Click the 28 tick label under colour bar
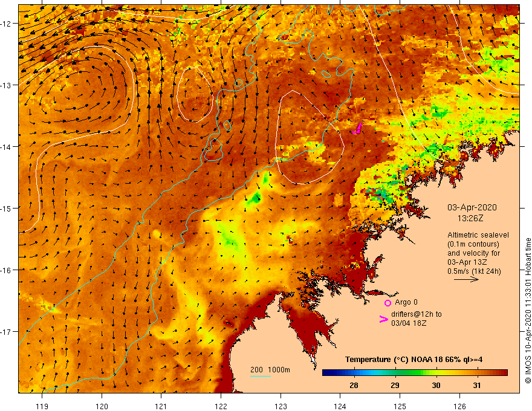This screenshot has width=532, height=411. point(354,386)
